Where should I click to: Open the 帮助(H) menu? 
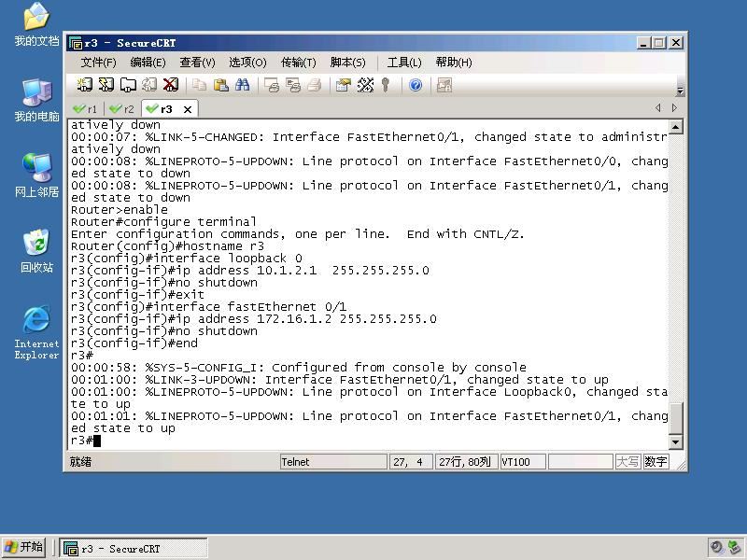point(454,63)
